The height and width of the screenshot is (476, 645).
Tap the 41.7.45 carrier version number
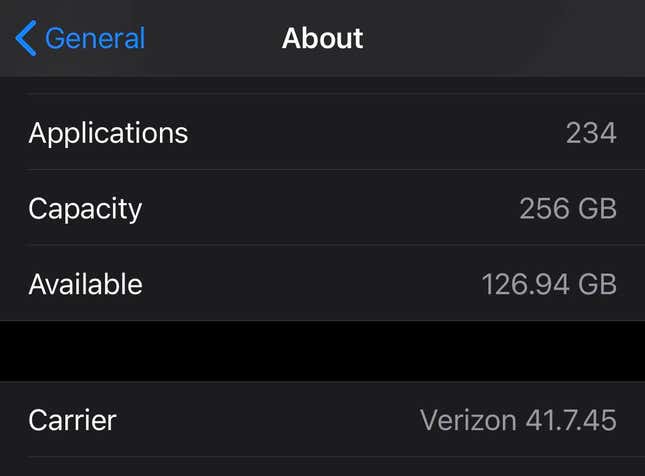(x=571, y=420)
